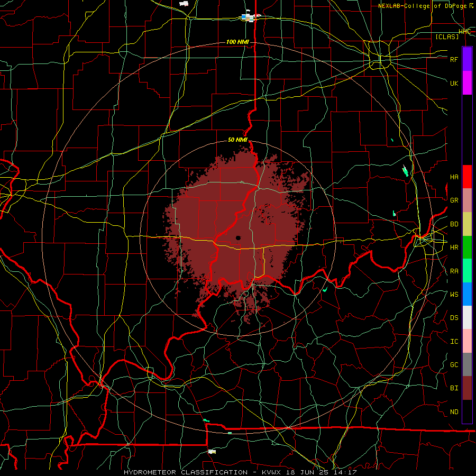Click the "BD" legend label
The height and width of the screenshot is (476, 476).
454,224
